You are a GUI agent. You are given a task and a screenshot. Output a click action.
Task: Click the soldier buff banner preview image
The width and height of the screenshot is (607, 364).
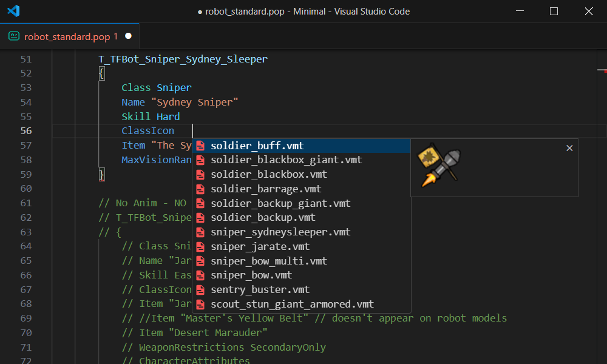tap(439, 165)
